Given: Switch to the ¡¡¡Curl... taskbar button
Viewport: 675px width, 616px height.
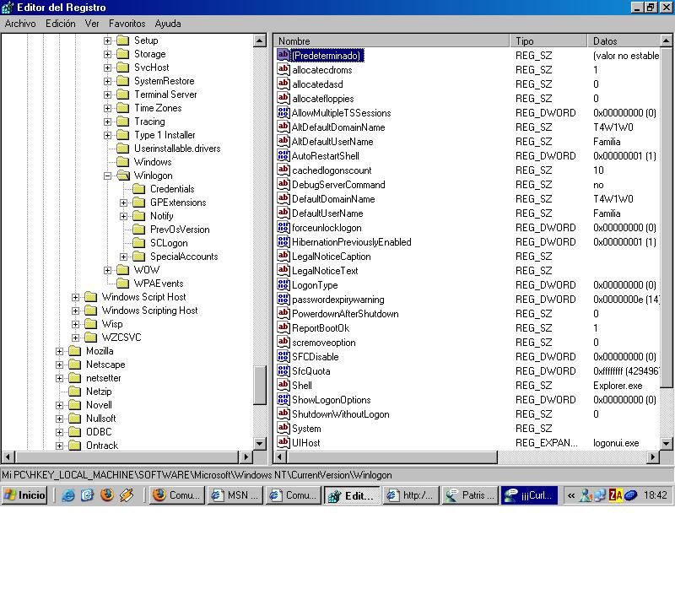Looking at the screenshot, I should [529, 495].
